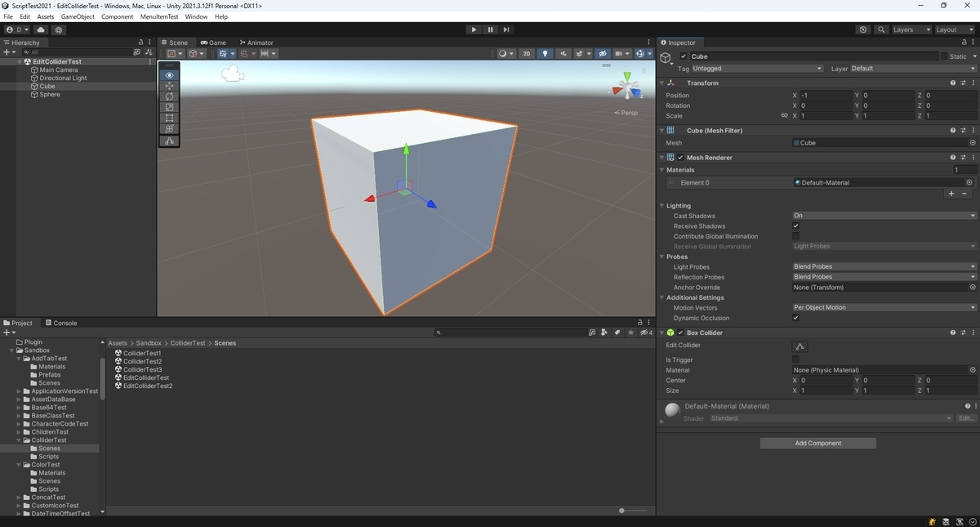This screenshot has width=980, height=527.
Task: Toggle the scene lighting icon
Action: pyautogui.click(x=545, y=53)
